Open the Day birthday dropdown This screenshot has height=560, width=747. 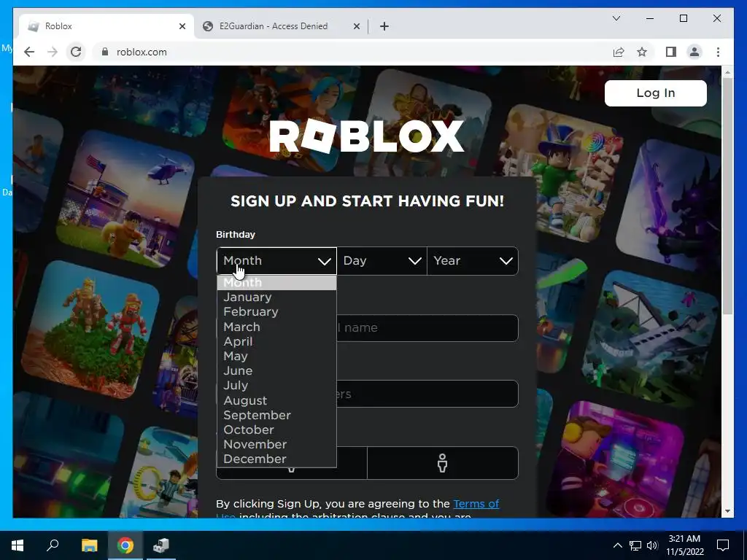382,261
